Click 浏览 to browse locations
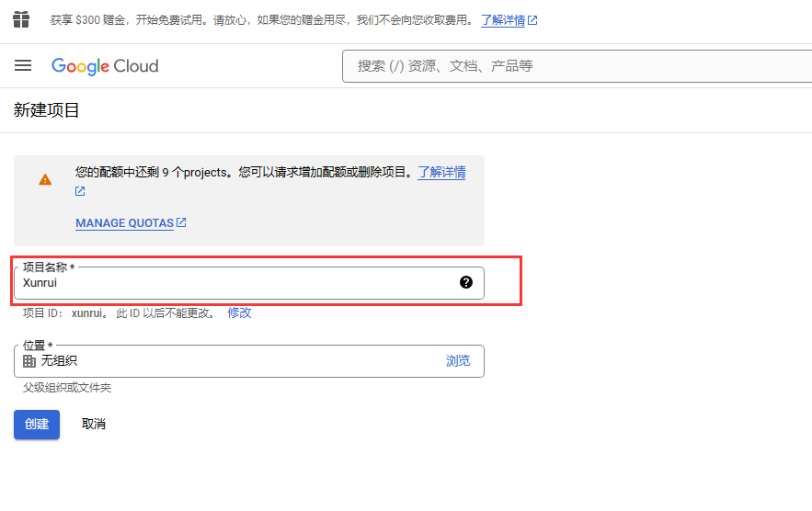 (458, 361)
